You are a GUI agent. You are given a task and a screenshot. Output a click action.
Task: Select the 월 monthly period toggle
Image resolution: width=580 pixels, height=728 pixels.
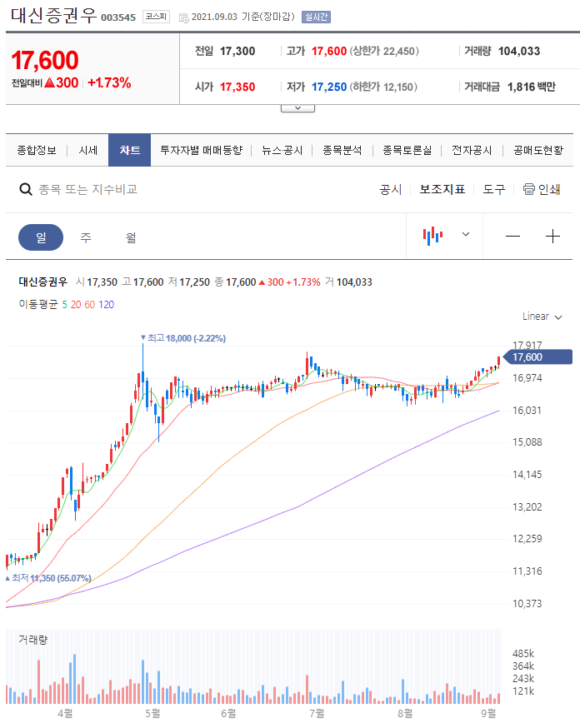click(x=131, y=237)
